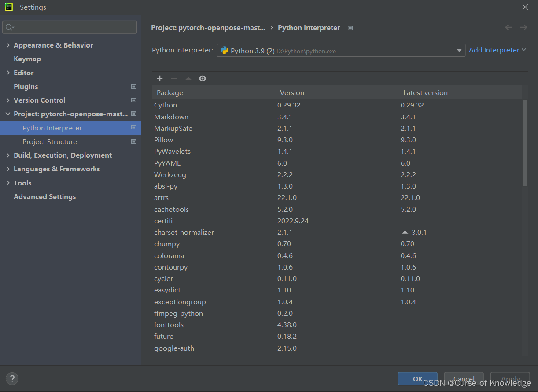Screen dimensions: 538x392
Task: Expand Build, Execution, Deployment section
Action: [x=8, y=155]
